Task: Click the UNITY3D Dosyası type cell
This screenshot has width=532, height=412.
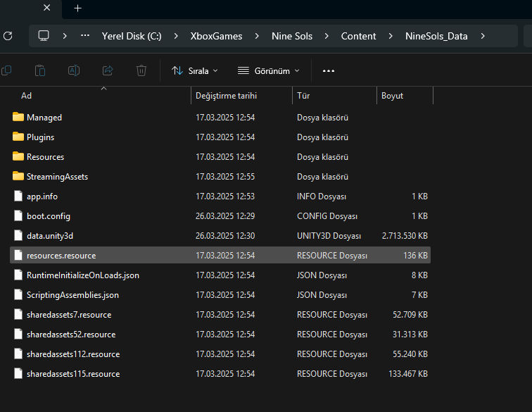Action: click(x=329, y=236)
